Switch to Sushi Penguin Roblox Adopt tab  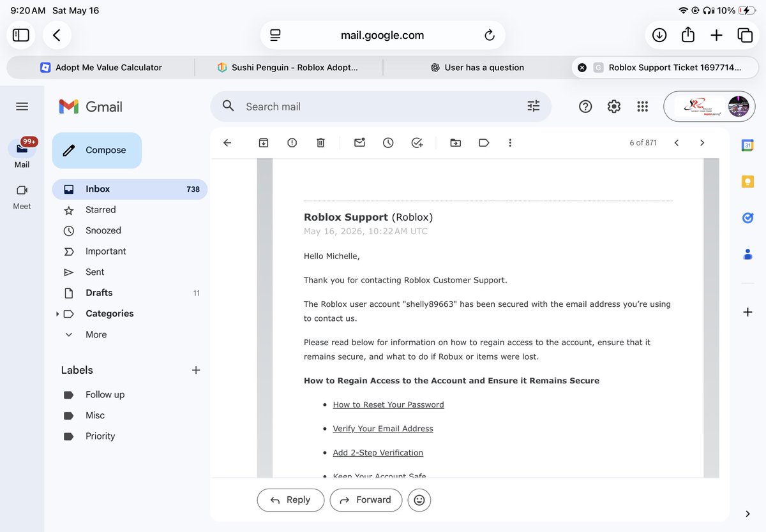pyautogui.click(x=289, y=67)
